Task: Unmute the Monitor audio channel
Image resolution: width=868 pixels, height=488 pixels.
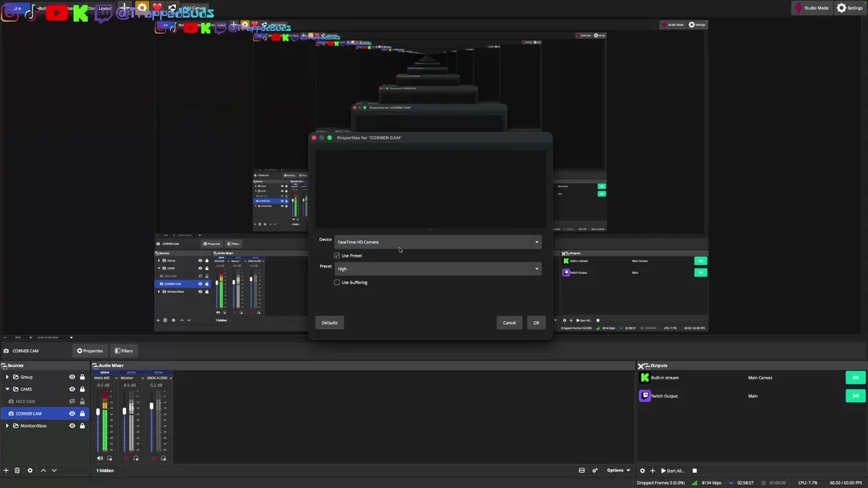Action: coord(126,458)
